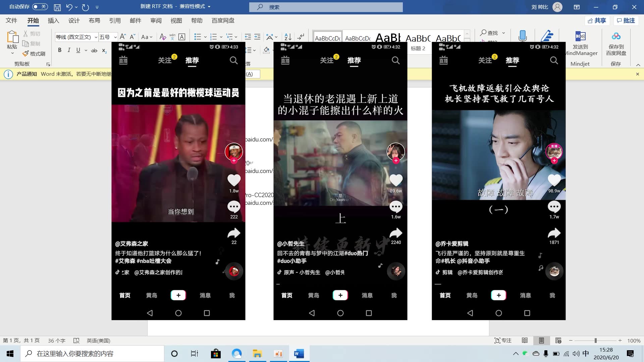Redo action in quick access toolbar
The height and width of the screenshot is (362, 644).
click(x=86, y=7)
